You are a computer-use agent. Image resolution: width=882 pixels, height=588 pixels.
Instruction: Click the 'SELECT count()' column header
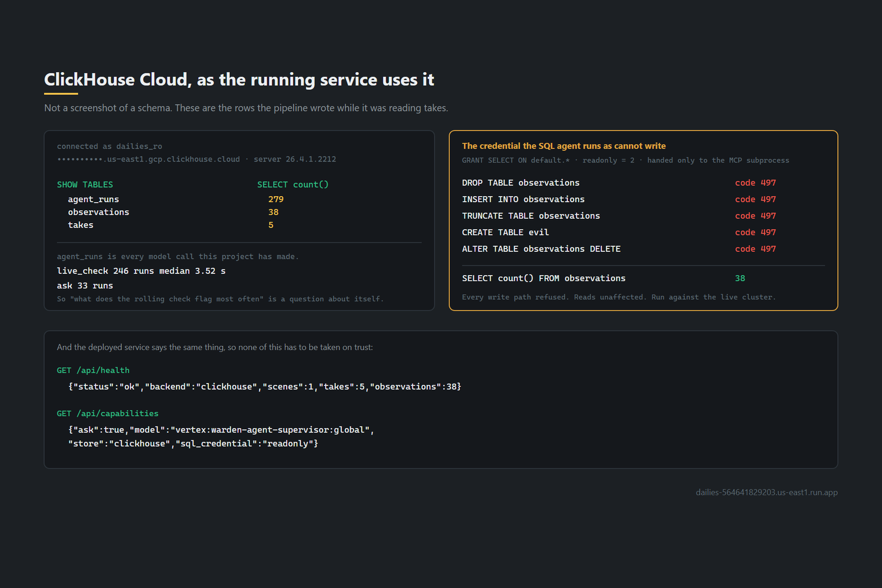pos(293,185)
